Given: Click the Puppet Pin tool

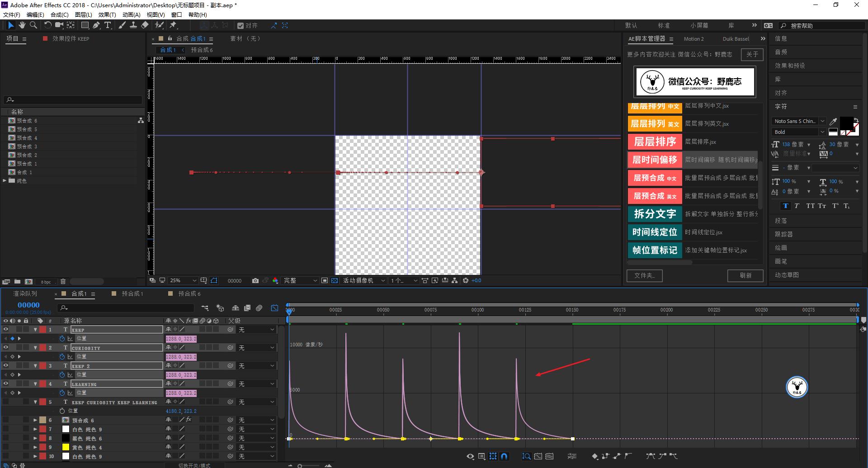Looking at the screenshot, I should tap(173, 25).
